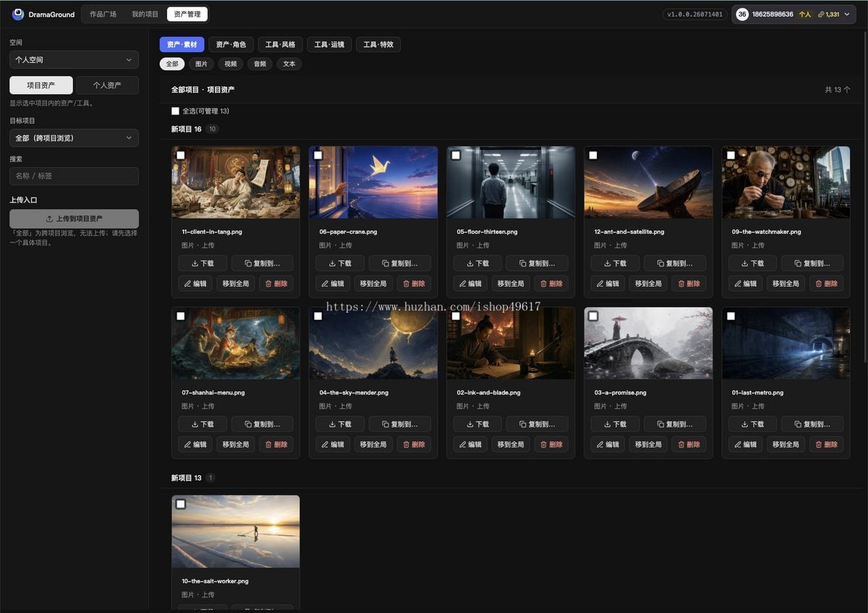Image resolution: width=868 pixels, height=613 pixels.
Task: Click trash icon for 02-ink-and-blade.png
Action: (544, 444)
